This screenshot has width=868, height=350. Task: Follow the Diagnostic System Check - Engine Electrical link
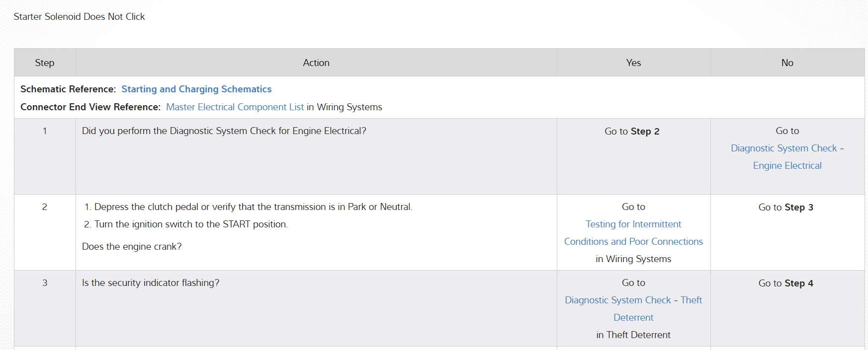tap(787, 157)
